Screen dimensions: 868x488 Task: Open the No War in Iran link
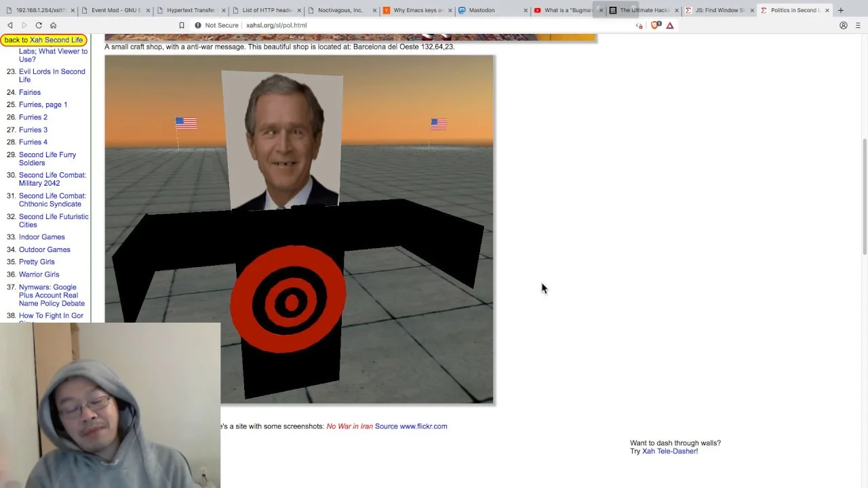(350, 426)
